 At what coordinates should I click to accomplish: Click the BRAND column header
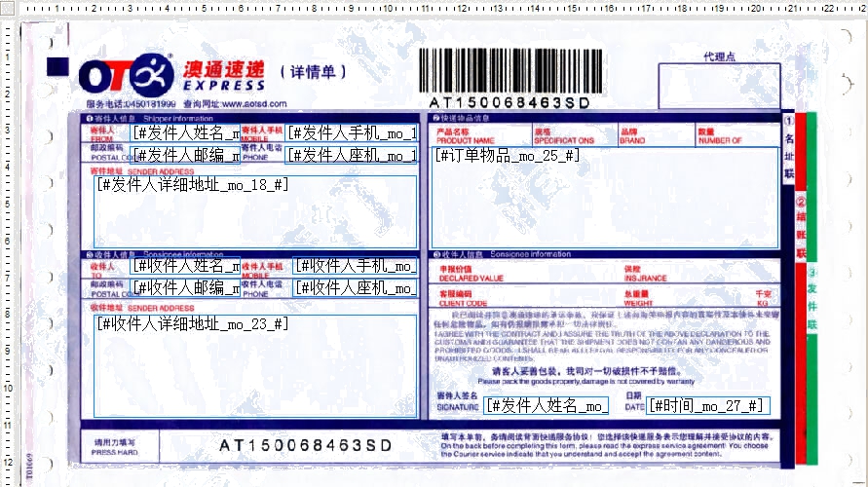(x=632, y=140)
